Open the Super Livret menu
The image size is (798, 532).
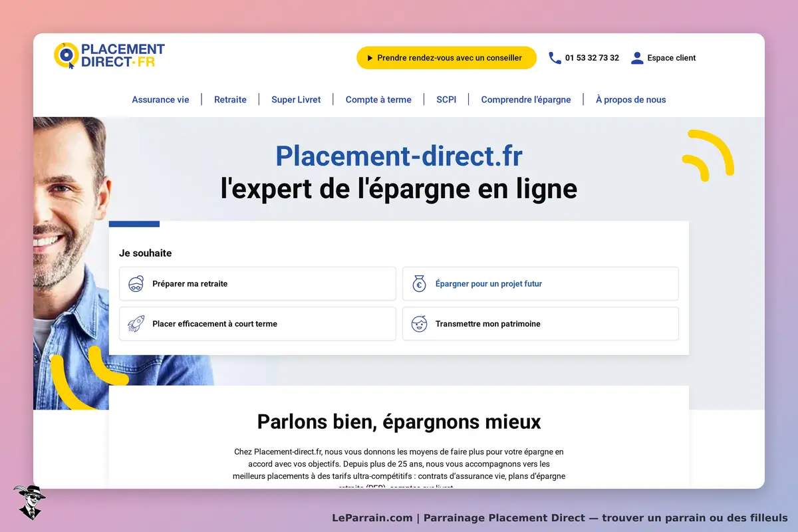coord(296,100)
